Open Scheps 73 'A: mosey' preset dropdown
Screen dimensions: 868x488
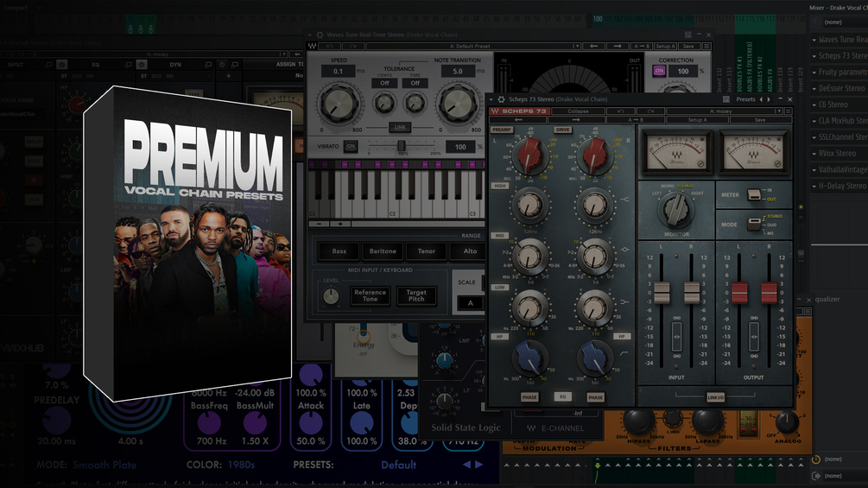tap(724, 111)
